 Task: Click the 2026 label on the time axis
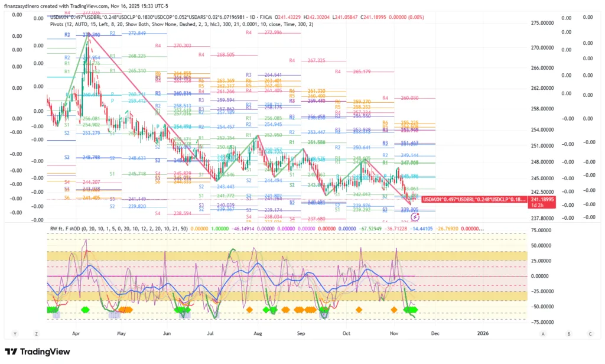pyautogui.click(x=483, y=333)
